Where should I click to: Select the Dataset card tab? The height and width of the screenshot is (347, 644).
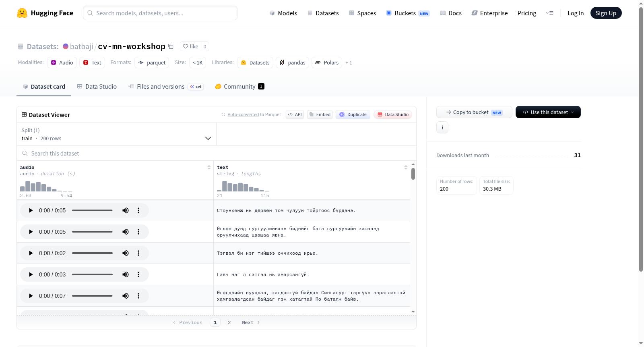(43, 86)
